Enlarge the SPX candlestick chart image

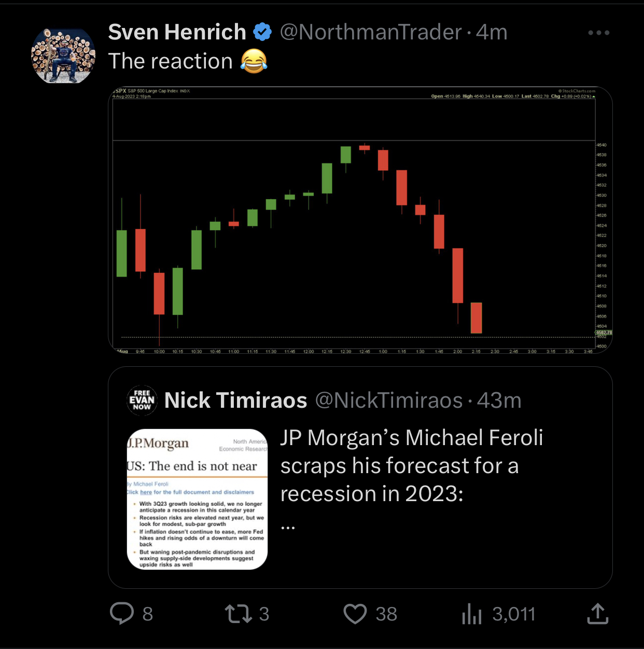360,220
